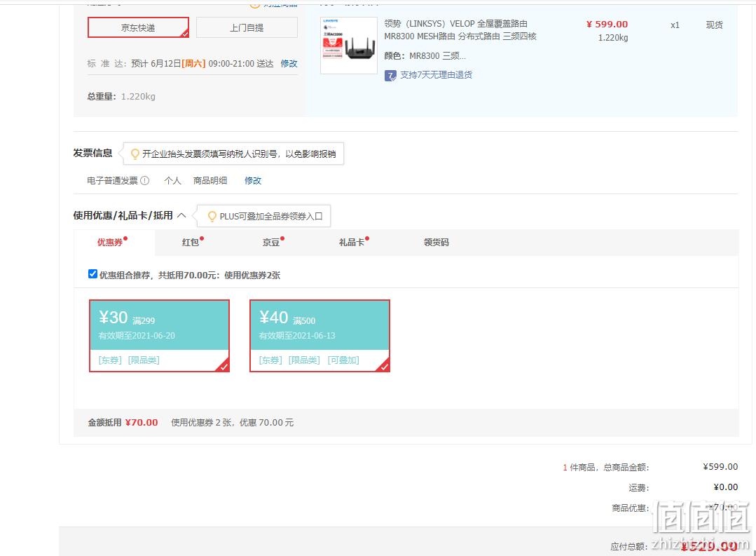The image size is (756, 556).
Task: Click 总重量 1.220kg text
Action: point(121,97)
